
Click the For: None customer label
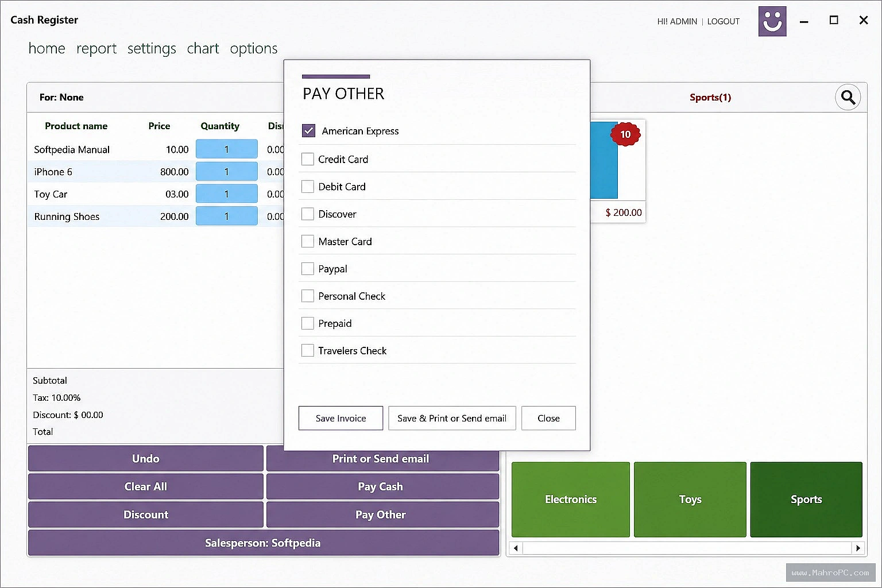(61, 97)
